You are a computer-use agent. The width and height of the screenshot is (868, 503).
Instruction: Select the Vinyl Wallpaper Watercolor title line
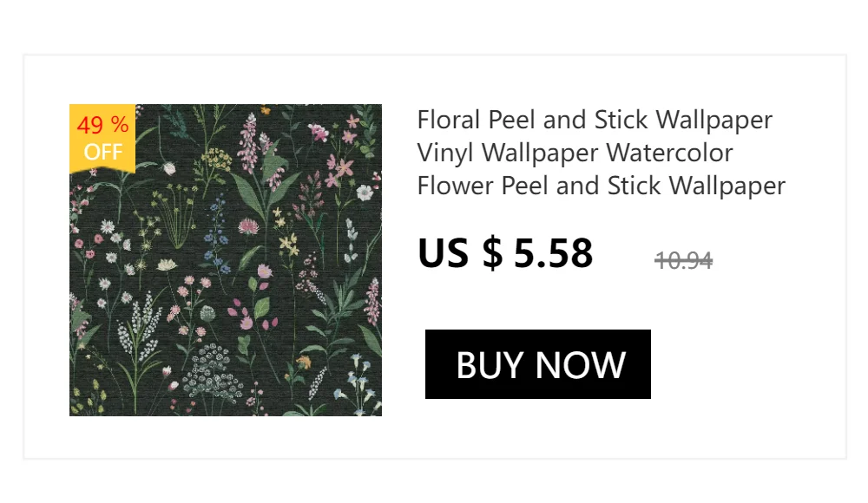tap(575, 154)
